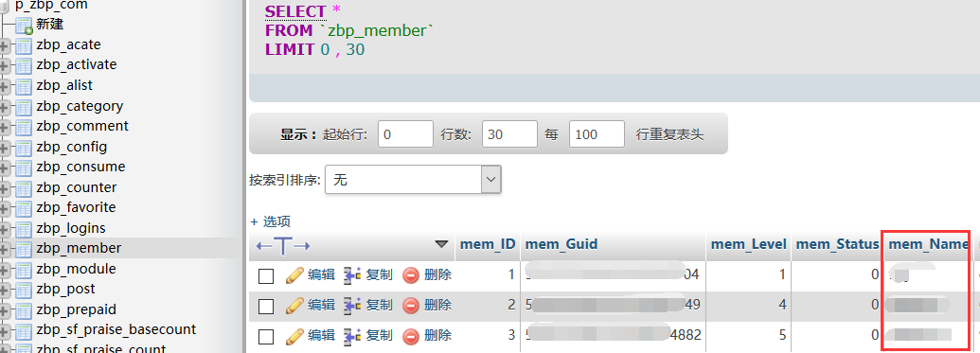Click the pencil edit icon for row 3
Image resolution: width=980 pixels, height=353 pixels.
(294, 336)
